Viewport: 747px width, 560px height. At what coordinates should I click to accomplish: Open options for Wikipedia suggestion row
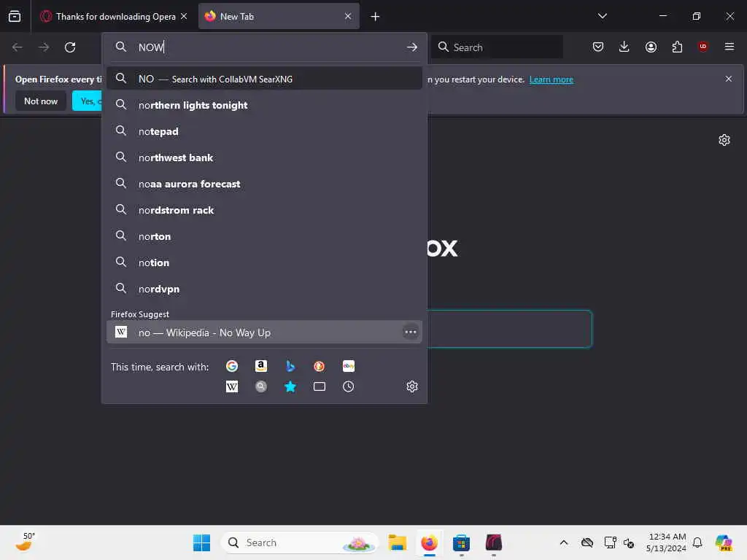click(410, 332)
